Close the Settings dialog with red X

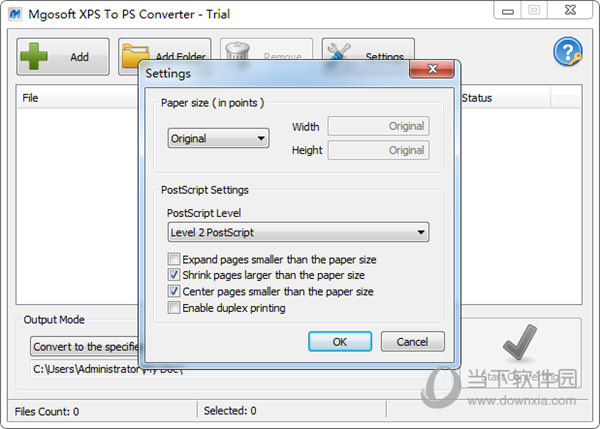(x=432, y=69)
